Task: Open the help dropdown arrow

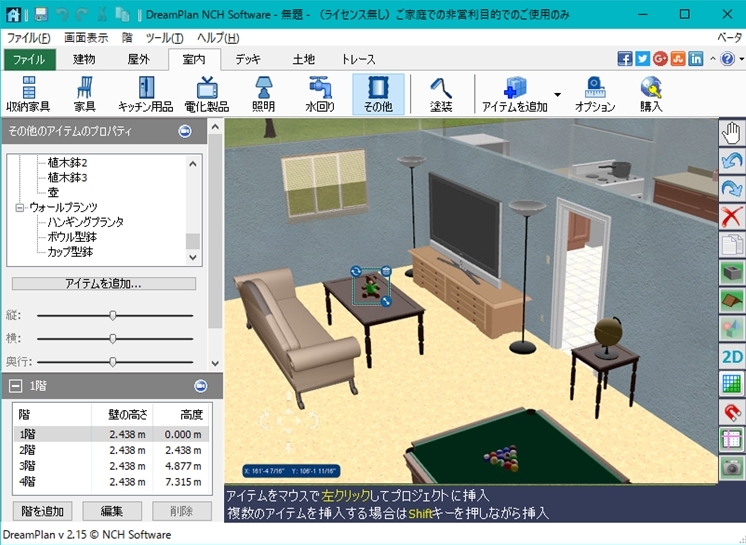Action: (741, 59)
